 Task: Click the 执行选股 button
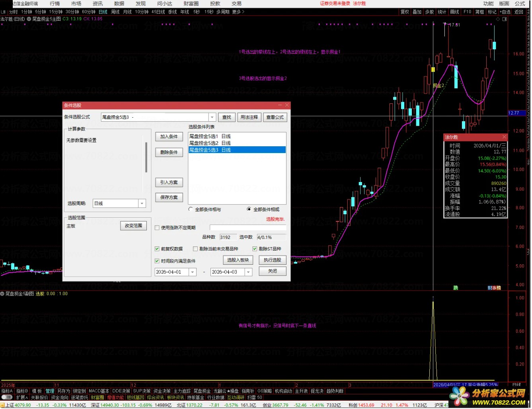pos(272,260)
